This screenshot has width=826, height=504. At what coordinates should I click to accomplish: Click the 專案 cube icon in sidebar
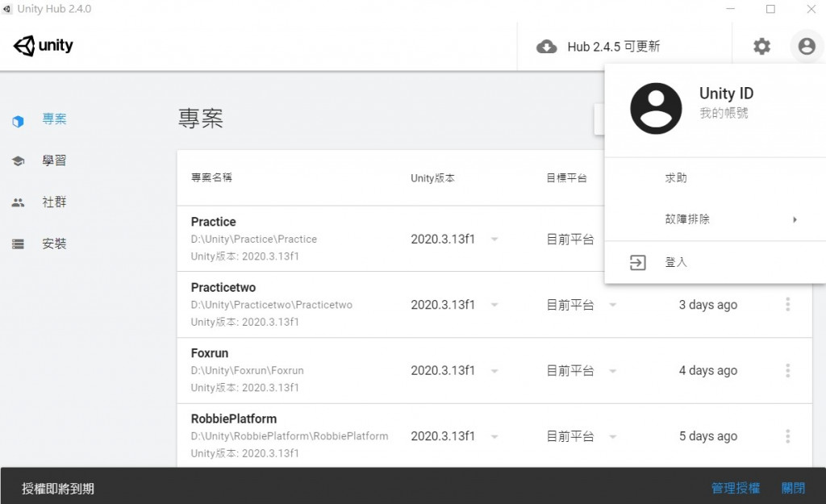[x=18, y=122]
